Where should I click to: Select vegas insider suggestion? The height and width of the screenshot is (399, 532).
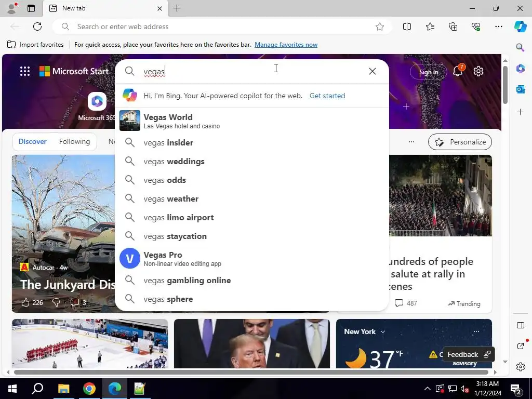click(x=252, y=142)
